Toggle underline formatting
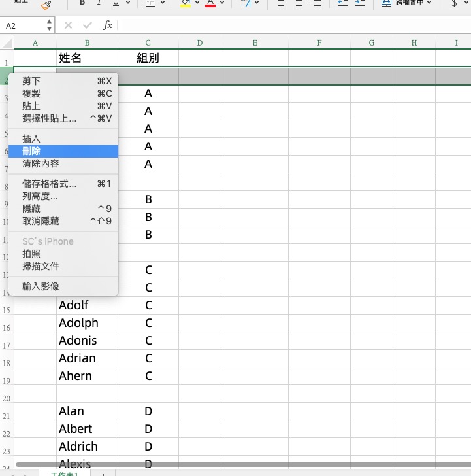 pyautogui.click(x=116, y=3)
